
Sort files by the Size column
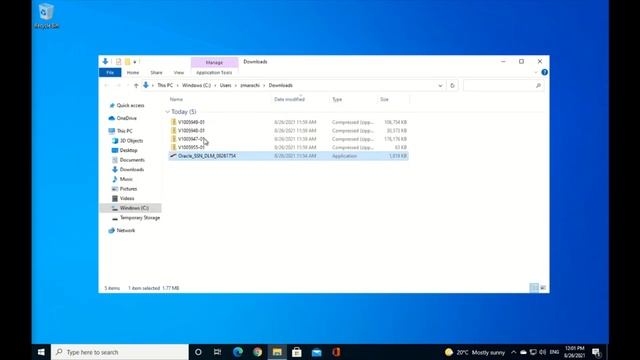384,99
